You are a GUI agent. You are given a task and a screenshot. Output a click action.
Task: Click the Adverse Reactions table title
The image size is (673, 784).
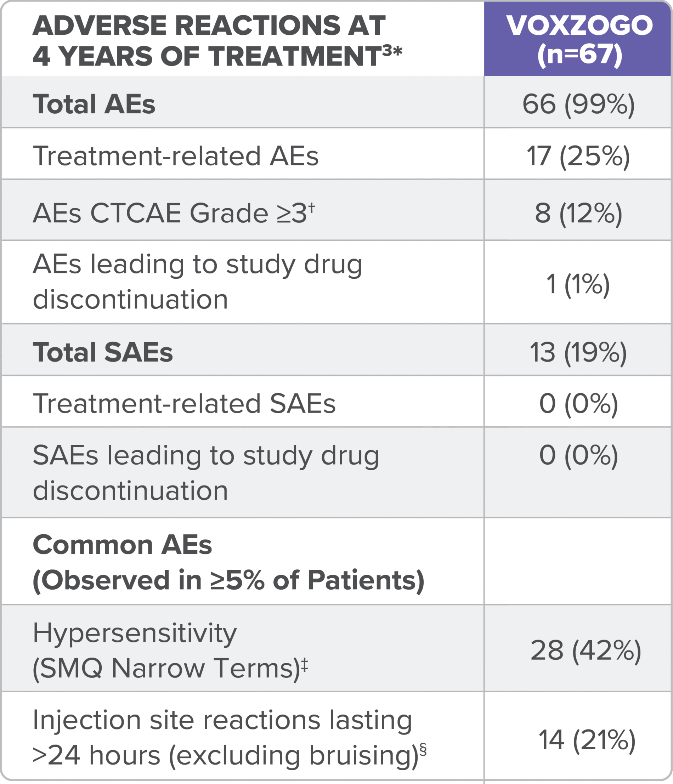tap(217, 40)
